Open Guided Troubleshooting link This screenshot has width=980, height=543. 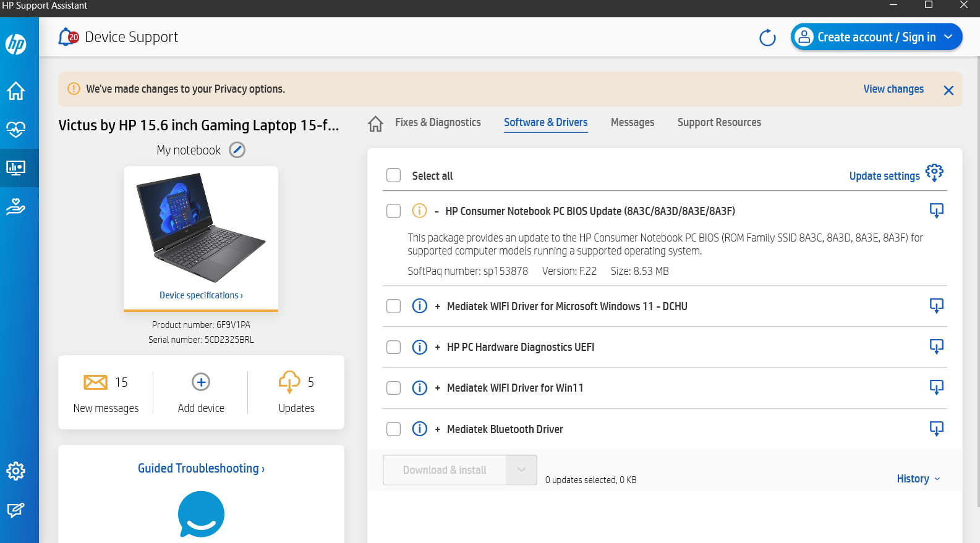[201, 468]
